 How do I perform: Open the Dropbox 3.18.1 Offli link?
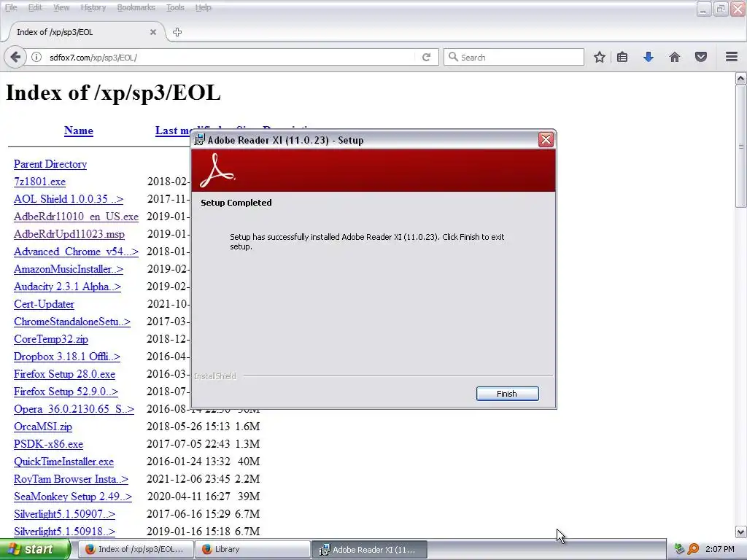point(66,357)
